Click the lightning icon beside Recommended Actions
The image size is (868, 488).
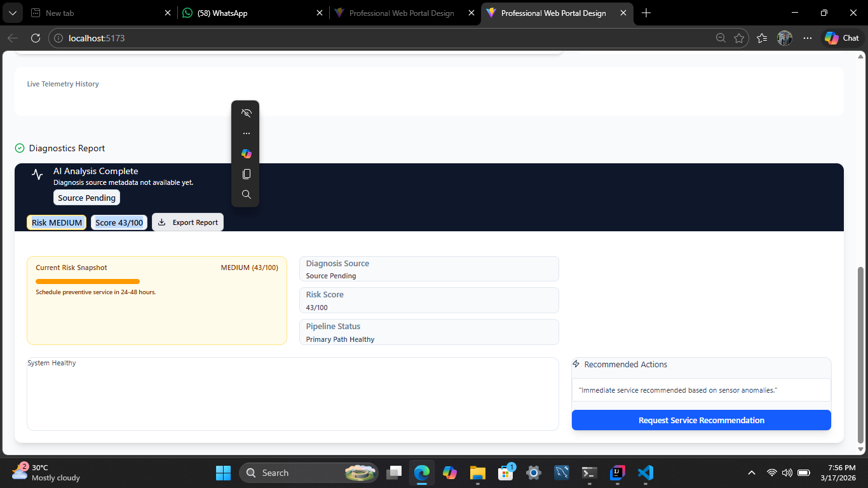[x=576, y=364]
